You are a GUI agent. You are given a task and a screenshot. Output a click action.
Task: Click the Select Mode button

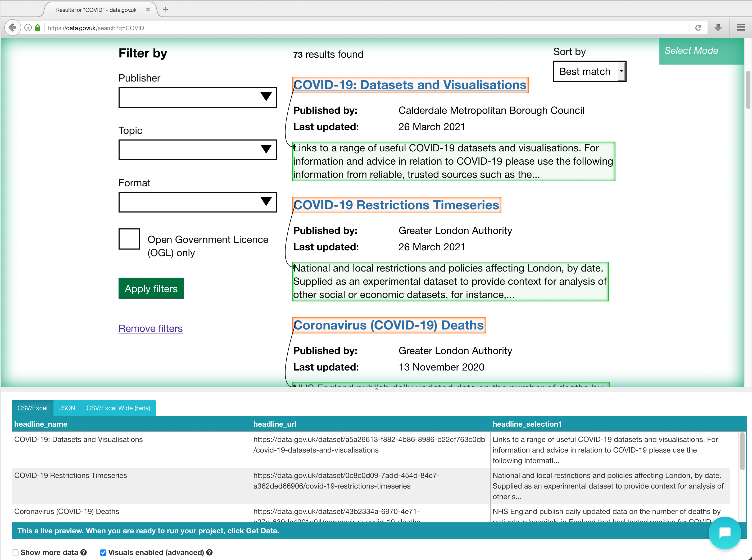click(x=701, y=51)
